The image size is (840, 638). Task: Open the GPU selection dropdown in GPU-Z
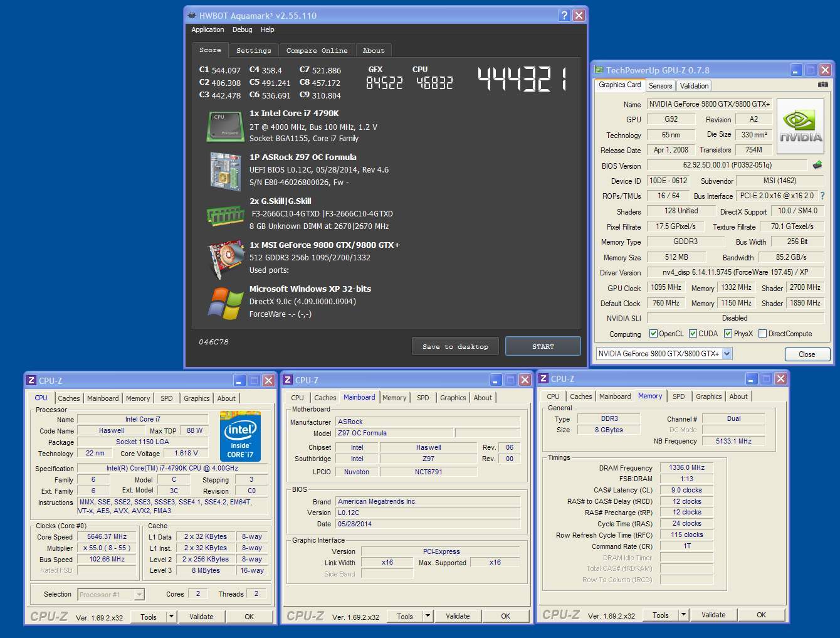tap(727, 354)
